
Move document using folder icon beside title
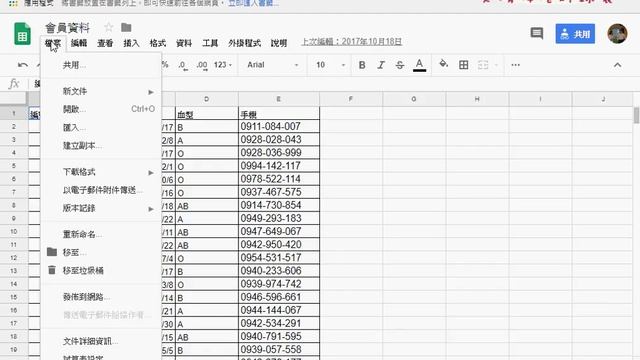pyautogui.click(x=126, y=27)
